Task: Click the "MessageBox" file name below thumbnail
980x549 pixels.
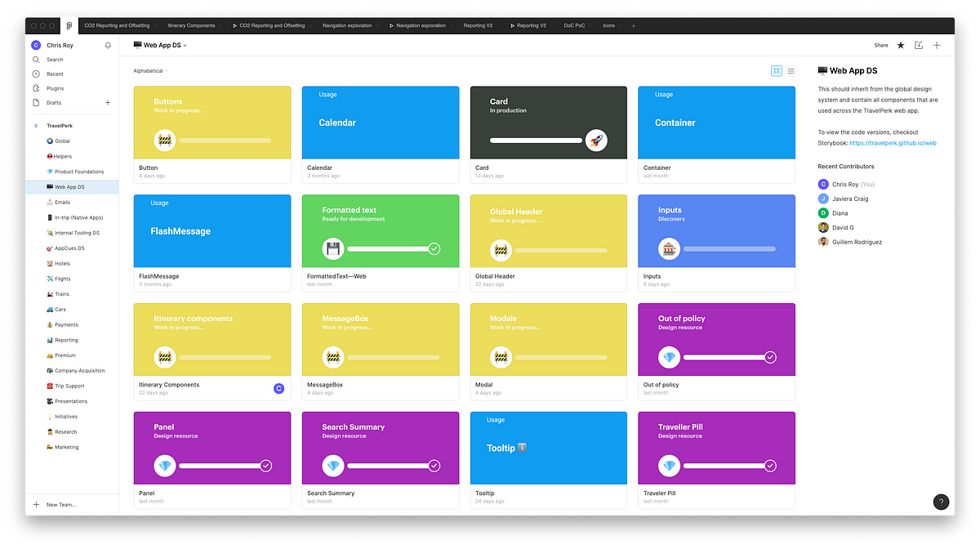Action: coord(325,385)
